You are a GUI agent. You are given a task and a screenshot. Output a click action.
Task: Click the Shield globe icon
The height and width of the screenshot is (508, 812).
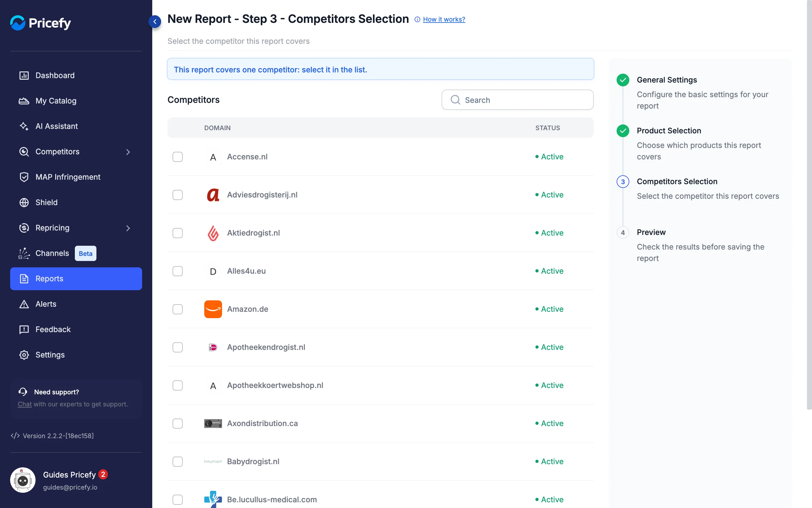pos(24,202)
